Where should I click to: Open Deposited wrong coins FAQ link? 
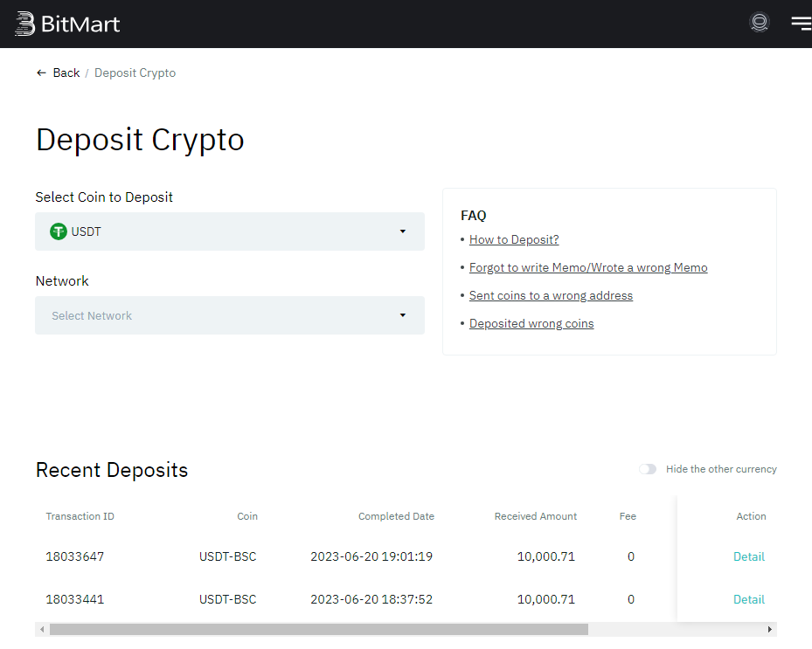click(531, 323)
